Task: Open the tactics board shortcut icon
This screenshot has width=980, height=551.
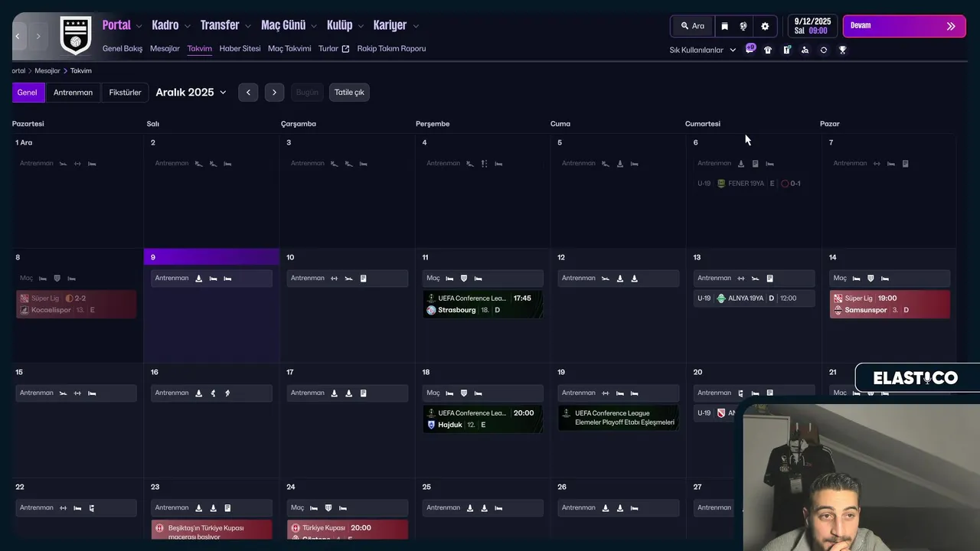Action: 786,50
